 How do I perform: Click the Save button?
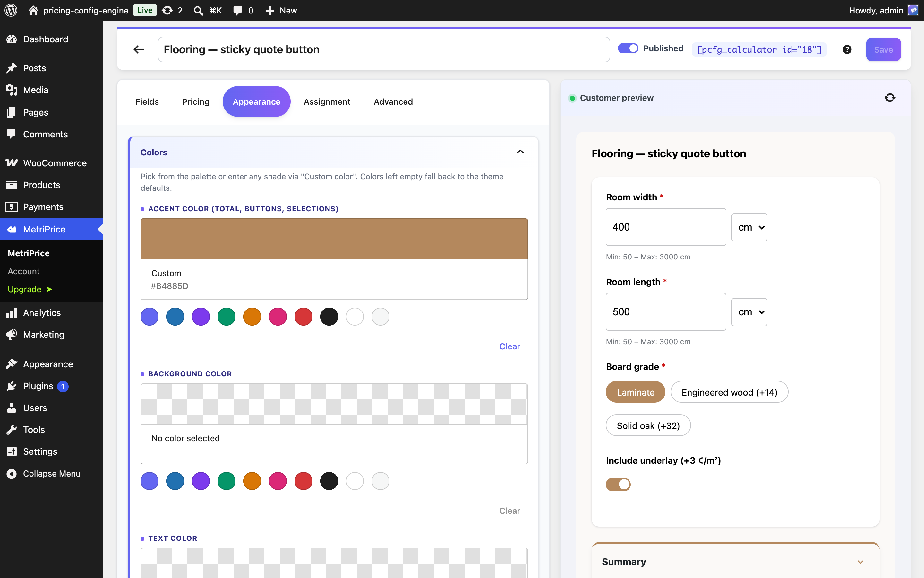click(x=883, y=49)
